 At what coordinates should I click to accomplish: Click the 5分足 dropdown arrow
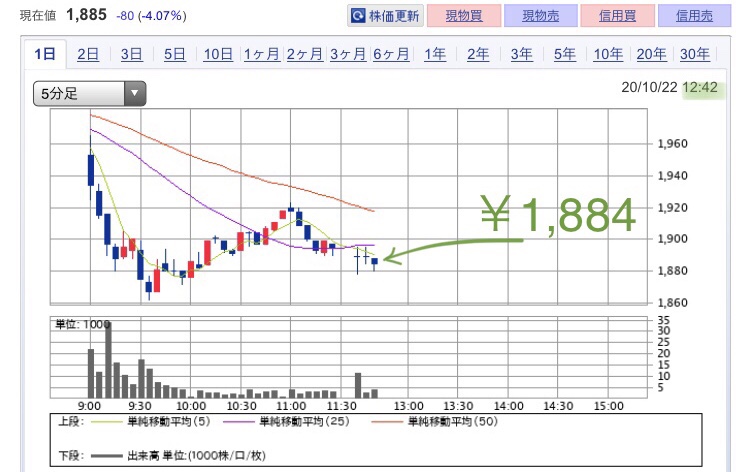pos(135,93)
